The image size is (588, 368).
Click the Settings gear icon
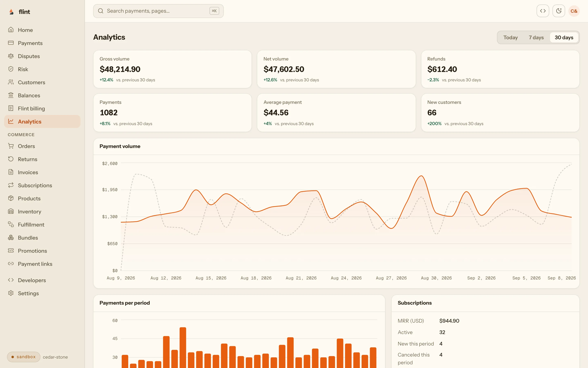click(11, 293)
